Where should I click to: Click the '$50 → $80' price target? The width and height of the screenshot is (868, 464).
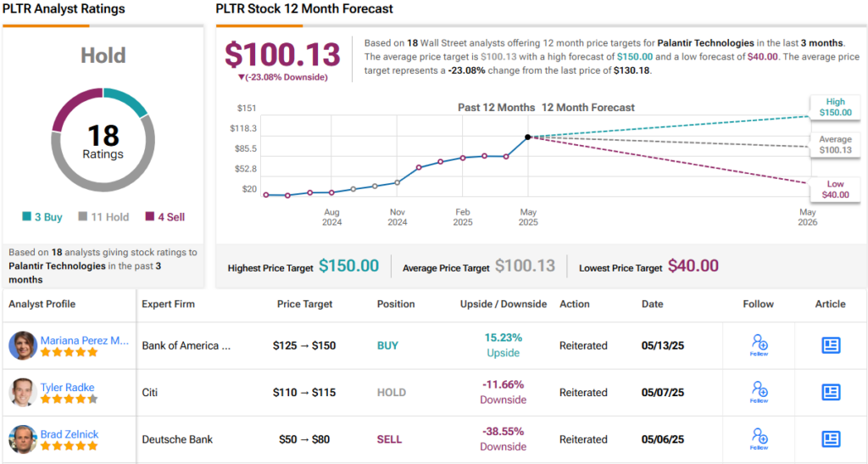(x=304, y=439)
